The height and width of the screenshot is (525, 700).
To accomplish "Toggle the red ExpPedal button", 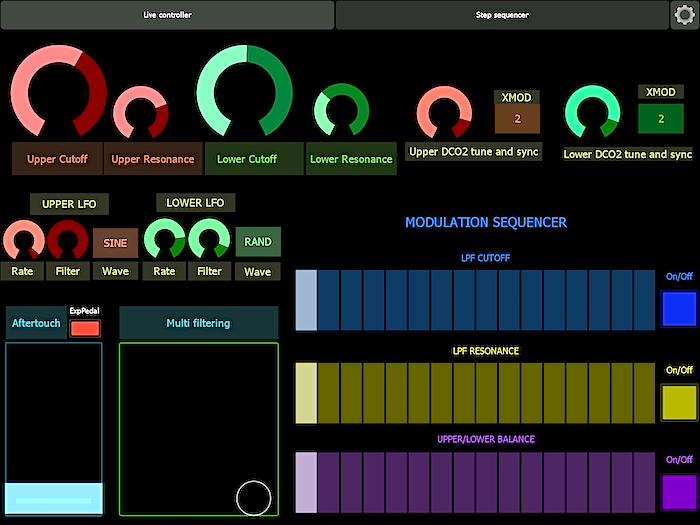I will click(85, 329).
